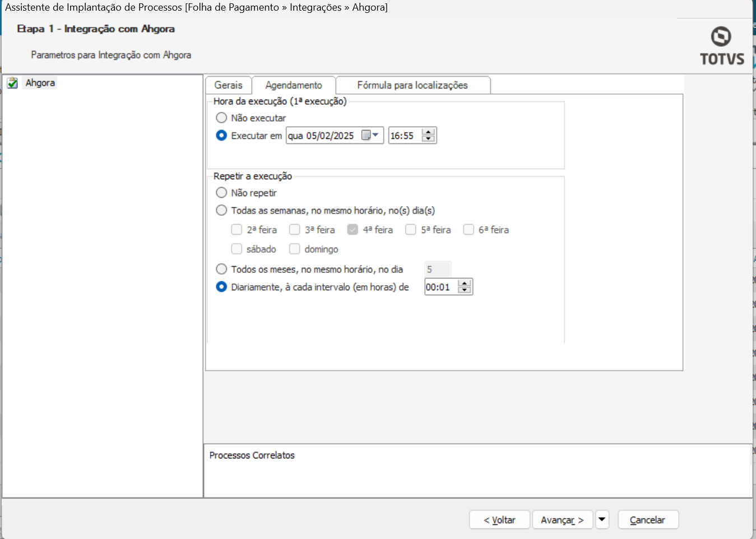This screenshot has width=756, height=539.
Task: Check the sábado checkbox
Action: point(236,249)
